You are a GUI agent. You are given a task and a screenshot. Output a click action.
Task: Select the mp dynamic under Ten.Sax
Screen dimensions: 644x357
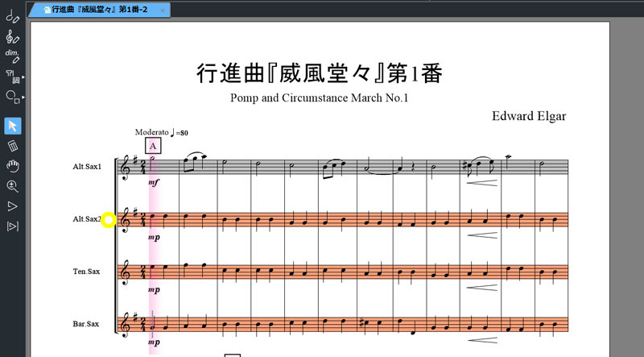coord(154,290)
